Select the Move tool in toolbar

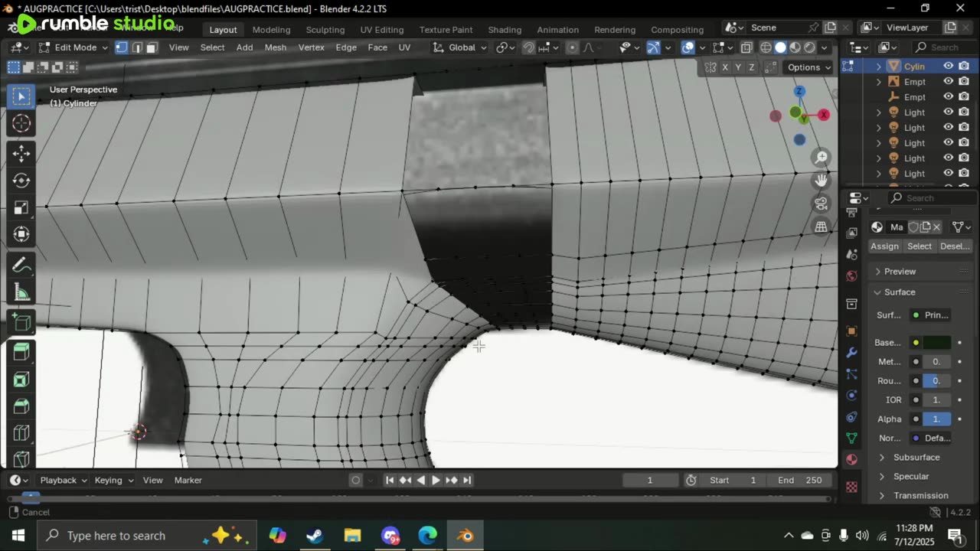point(21,153)
